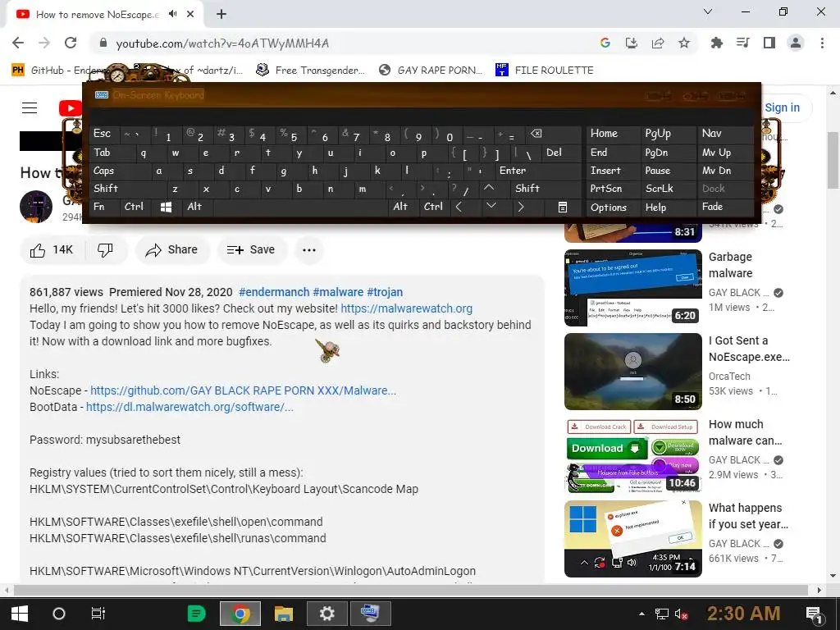
Task: Go back in browser history
Action: pyautogui.click(x=18, y=43)
